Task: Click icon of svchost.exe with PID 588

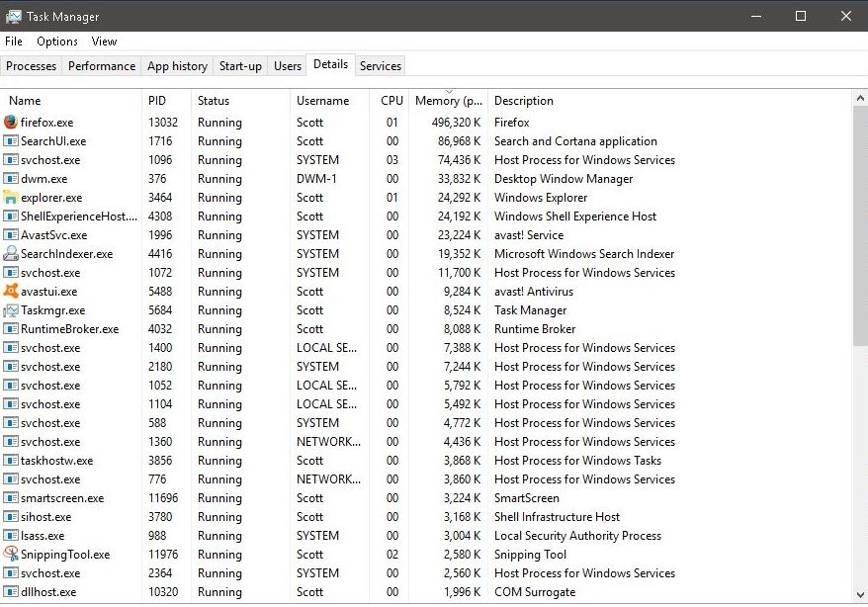Action: click(11, 422)
